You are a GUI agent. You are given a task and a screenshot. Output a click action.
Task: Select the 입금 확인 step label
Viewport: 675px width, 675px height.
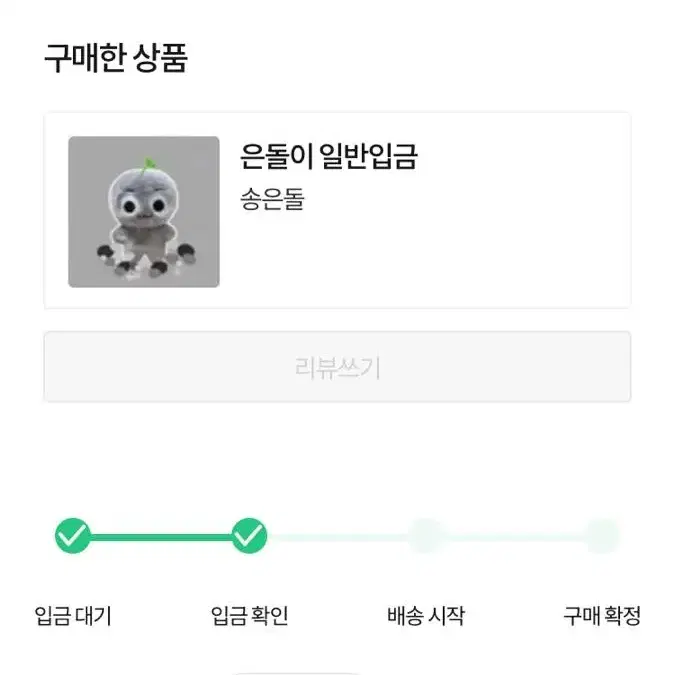250,616
